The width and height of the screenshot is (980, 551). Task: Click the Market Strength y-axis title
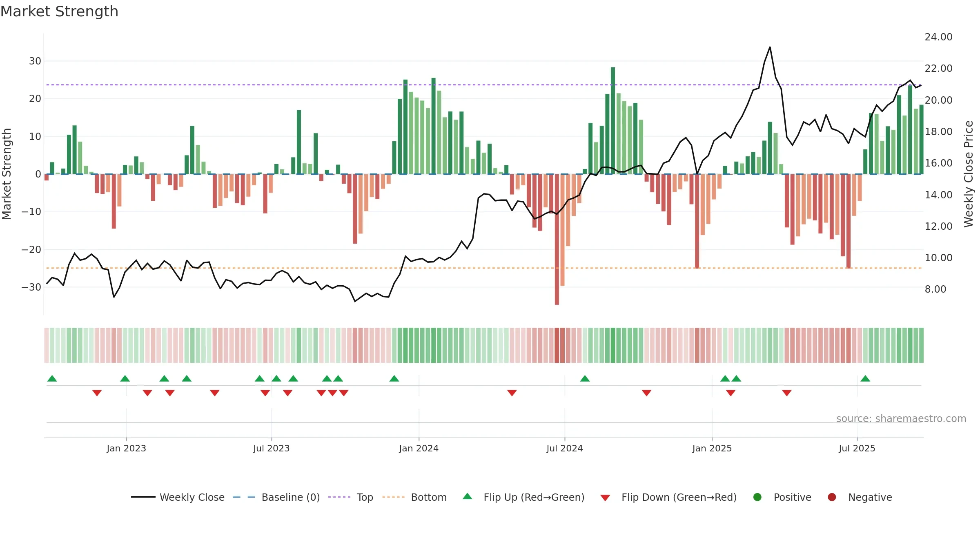[7, 174]
